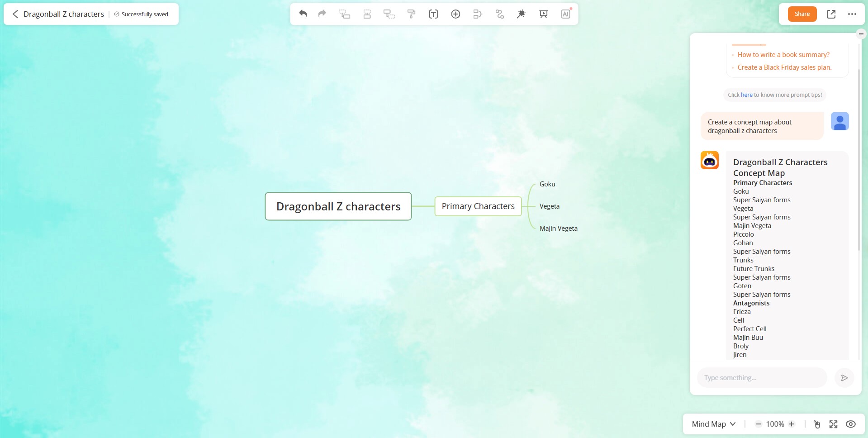868x438 pixels.
Task: Click Piccolo in the AI response list
Action: 743,234
